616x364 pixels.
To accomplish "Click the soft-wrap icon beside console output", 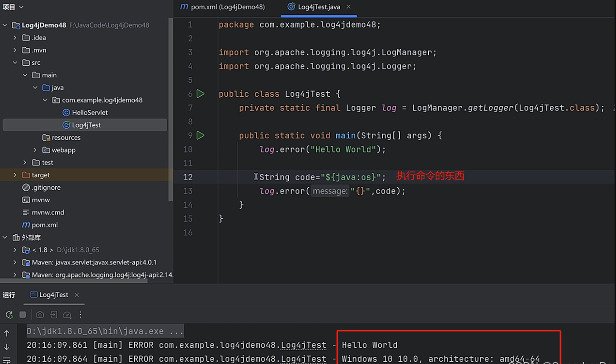I will point(7,360).
